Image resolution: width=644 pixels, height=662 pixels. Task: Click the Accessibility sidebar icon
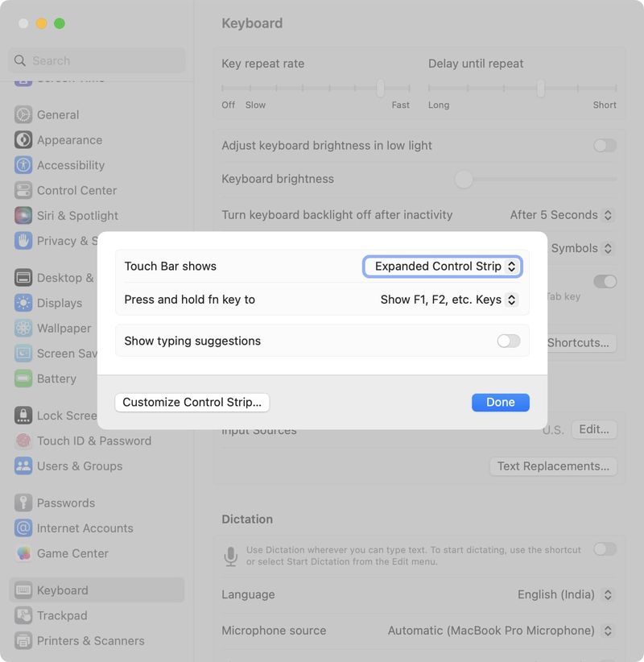[23, 165]
